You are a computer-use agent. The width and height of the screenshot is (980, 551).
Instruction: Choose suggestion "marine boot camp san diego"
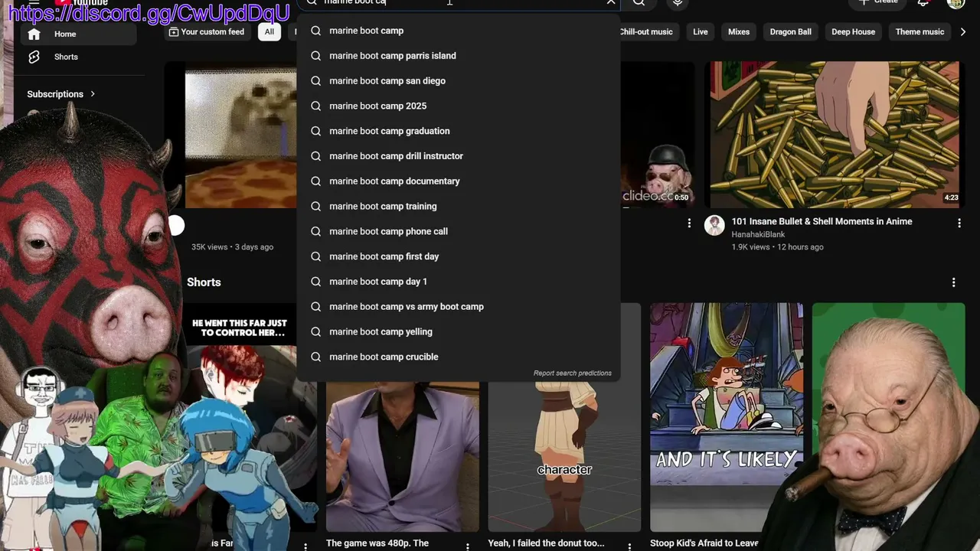coord(458,81)
